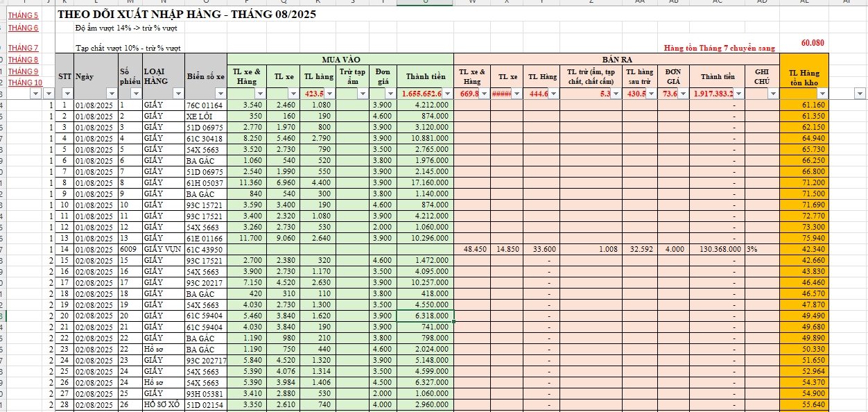Open the THÁNG 5 sheet link

(24, 15)
